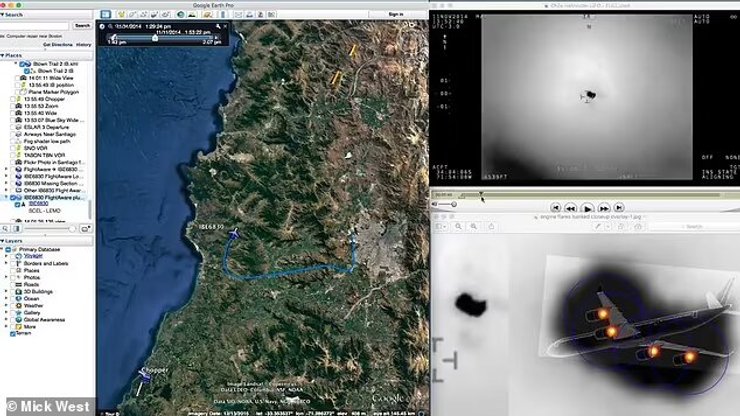Click the rewind button in video player
Screen dimensions: 740x416
click(x=569, y=207)
